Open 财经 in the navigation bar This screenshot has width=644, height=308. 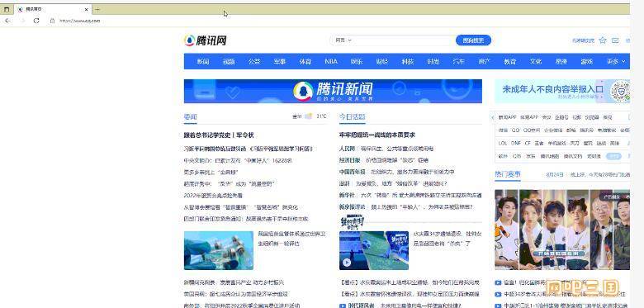[x=382, y=62]
